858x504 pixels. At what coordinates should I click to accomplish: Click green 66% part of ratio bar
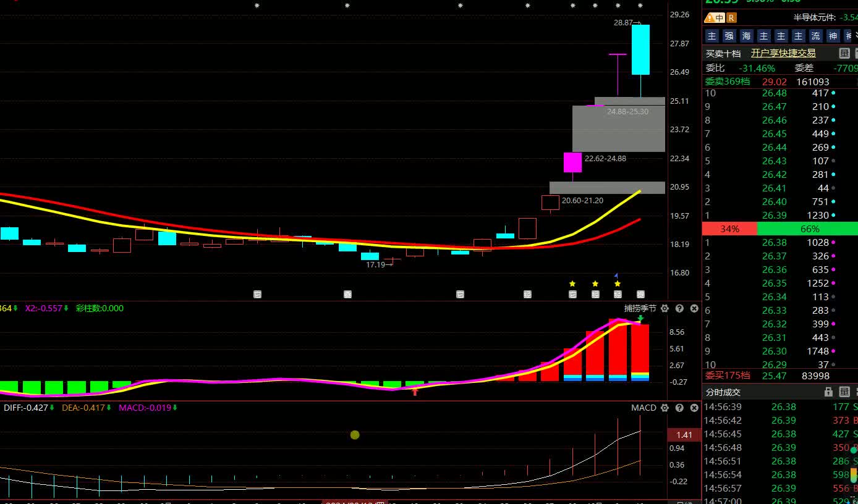pos(807,229)
